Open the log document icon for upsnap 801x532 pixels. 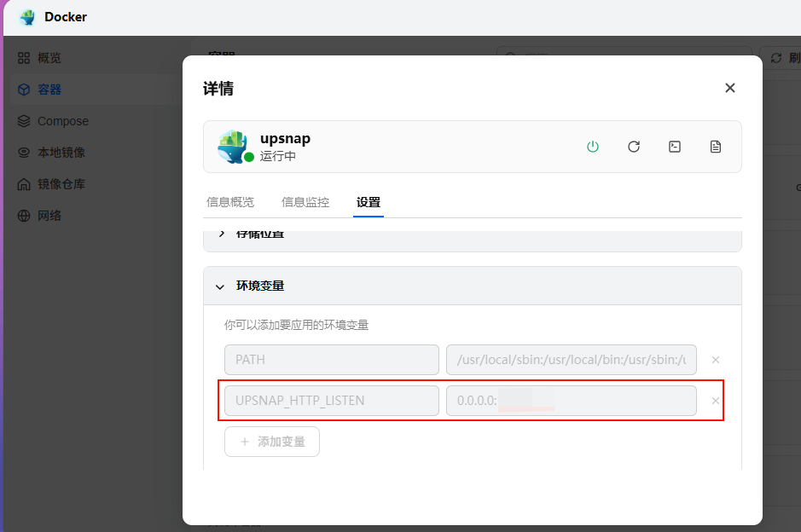pos(716,147)
